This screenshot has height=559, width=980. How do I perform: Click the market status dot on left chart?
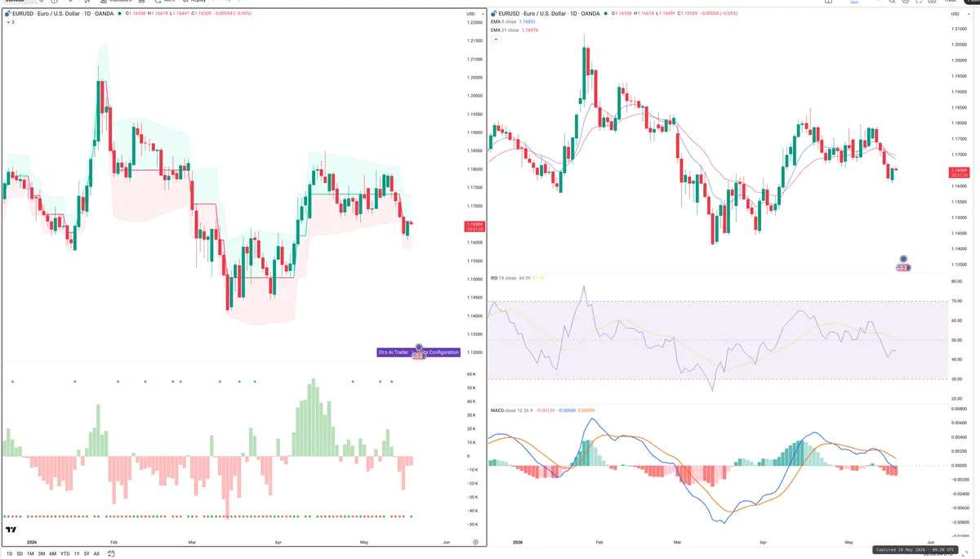[119, 14]
